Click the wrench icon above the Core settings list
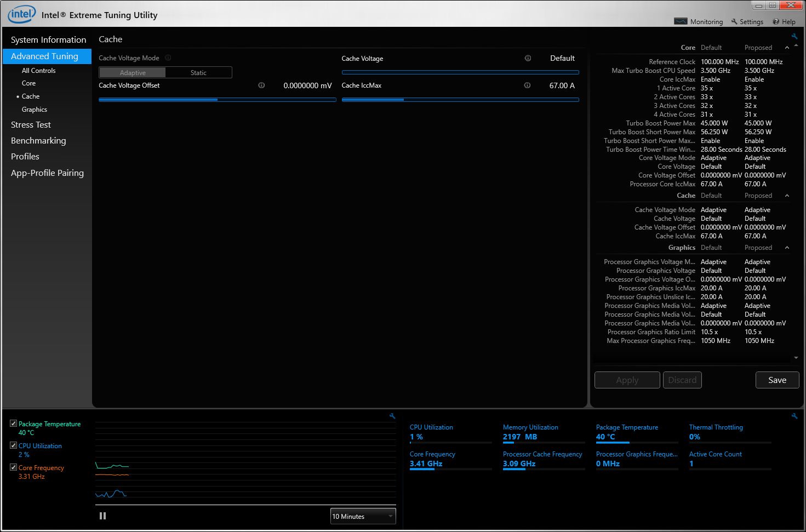The image size is (806, 532). click(x=794, y=37)
